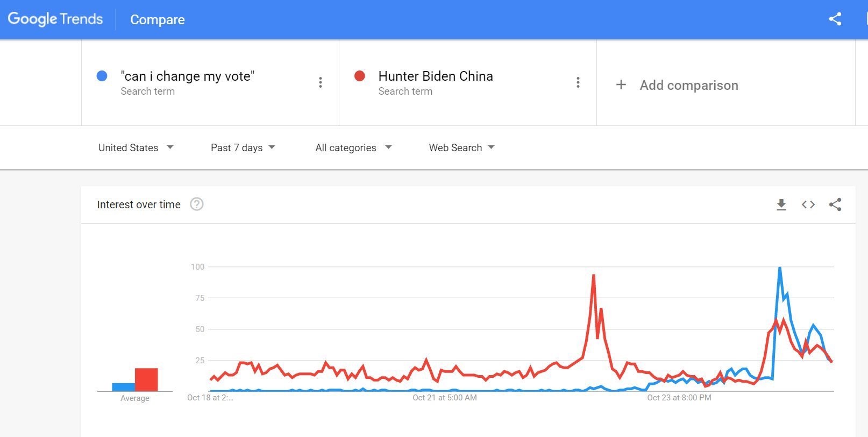The height and width of the screenshot is (437, 868).
Task: Open the Past 7 days time range dropdown
Action: coord(243,147)
